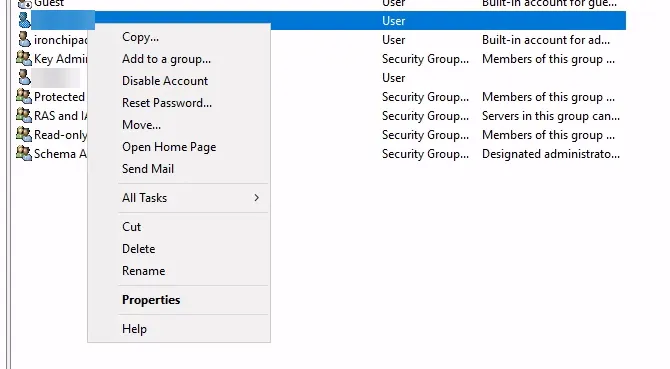Screen dimensions: 670x369
Task: Click the Read-only group icon
Action: tap(24, 135)
